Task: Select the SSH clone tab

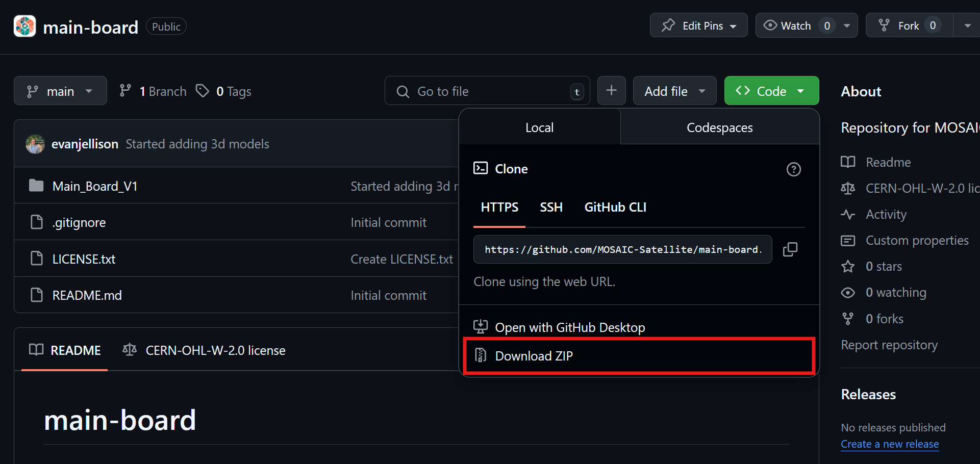Action: click(x=551, y=208)
